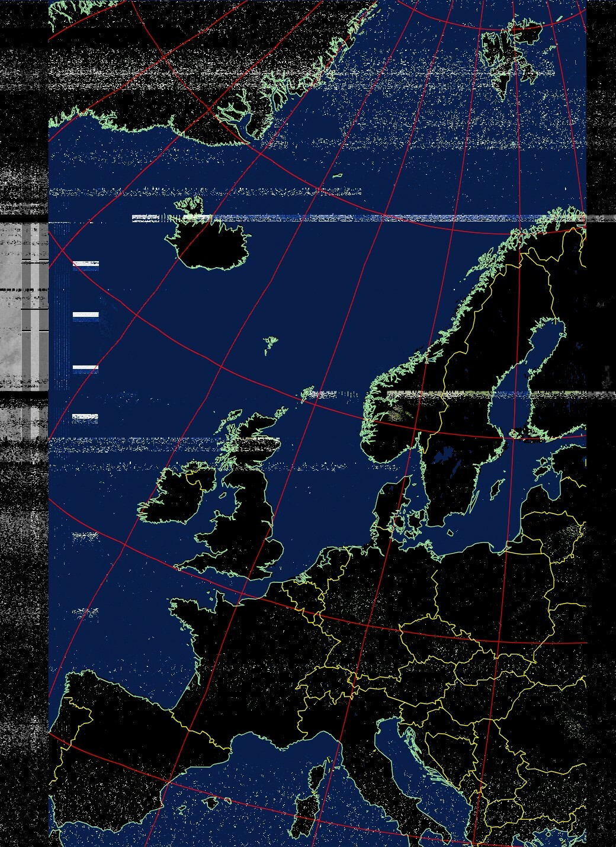Click the small Jan Mayen island outline
The height and width of the screenshot is (847, 616).
pos(338,175)
